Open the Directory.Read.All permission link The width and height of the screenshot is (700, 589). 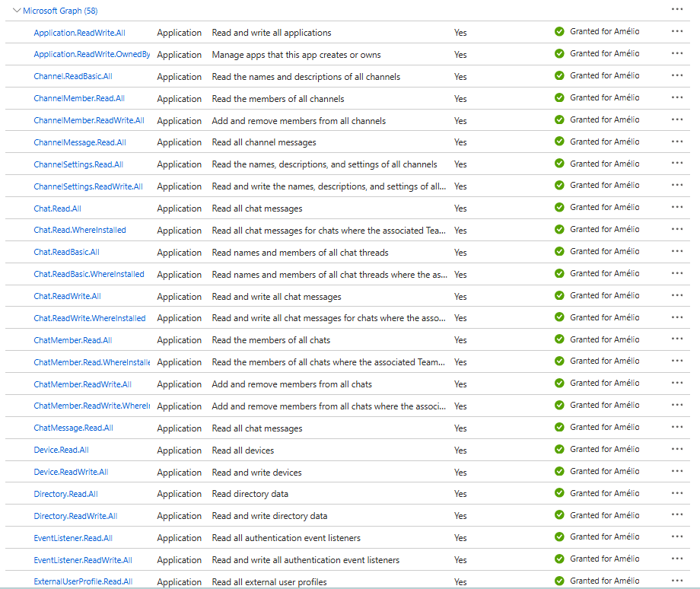65,494
